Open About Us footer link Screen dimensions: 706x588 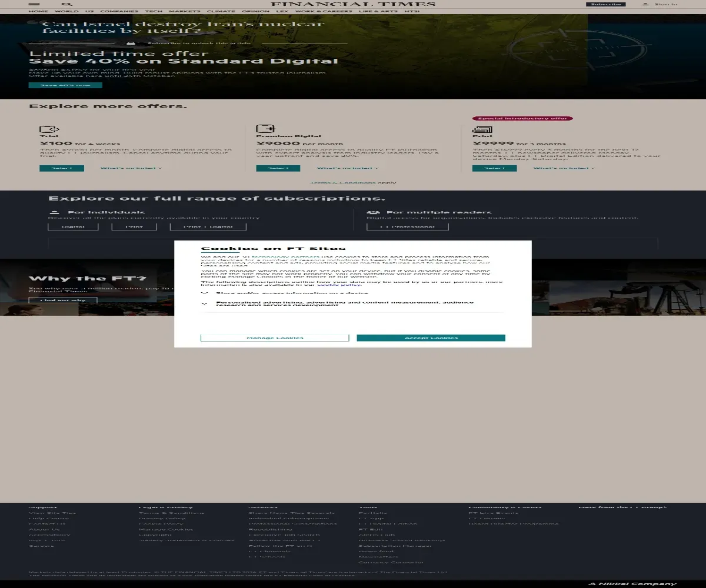tap(44, 529)
